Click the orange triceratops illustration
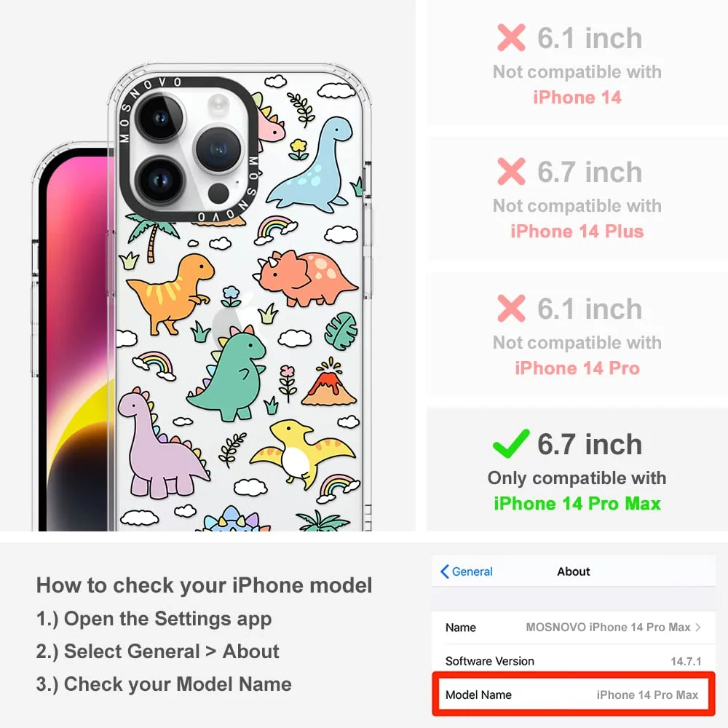 click(305, 278)
